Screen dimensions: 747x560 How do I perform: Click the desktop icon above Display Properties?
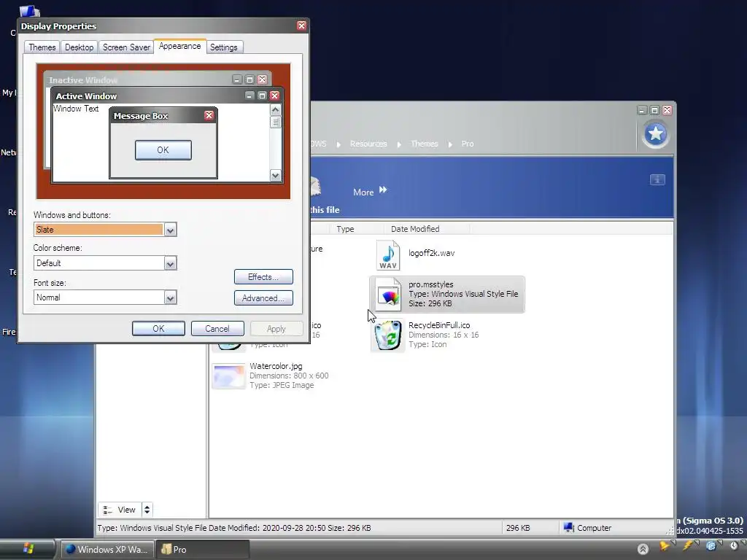pyautogui.click(x=29, y=10)
